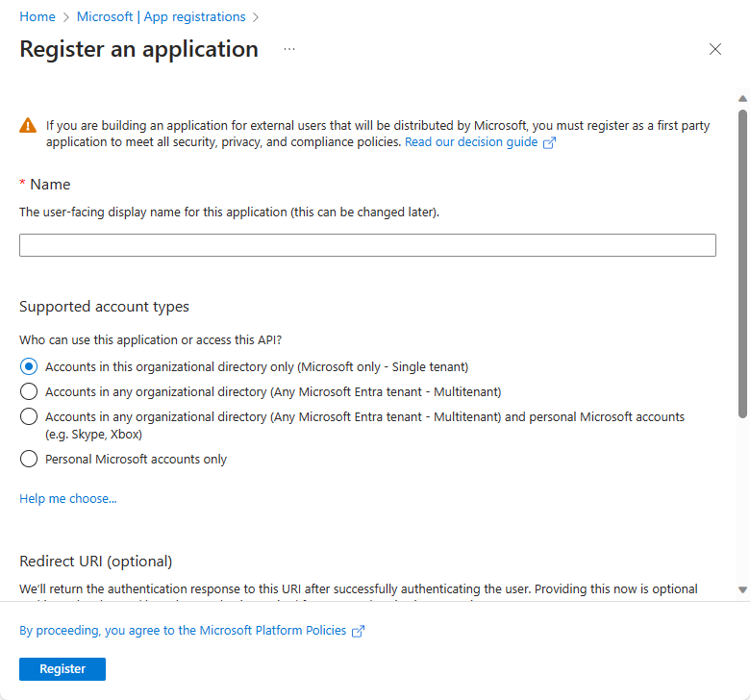750x700 pixels.
Task: Go to Home breadcrumb
Action: point(37,17)
